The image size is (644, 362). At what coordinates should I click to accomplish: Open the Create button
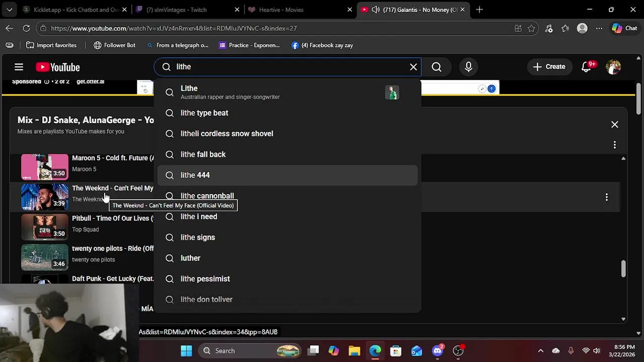click(x=549, y=67)
